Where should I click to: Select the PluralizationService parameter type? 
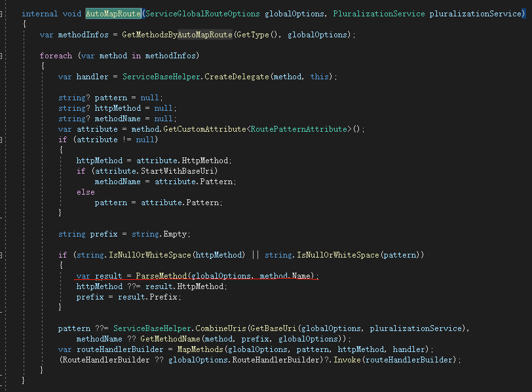[379, 14]
